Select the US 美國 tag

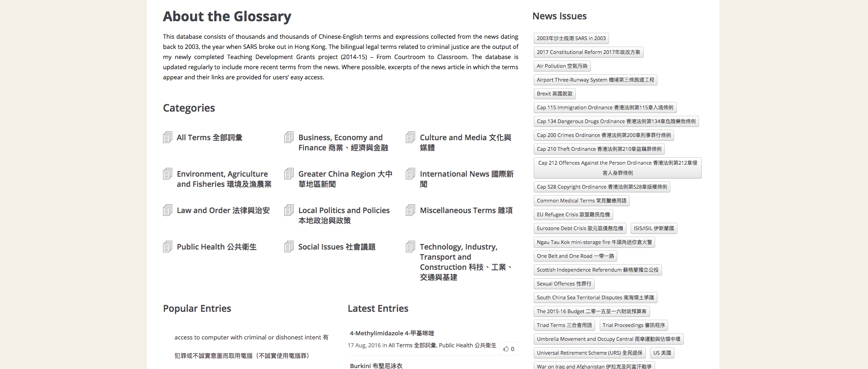pos(662,353)
